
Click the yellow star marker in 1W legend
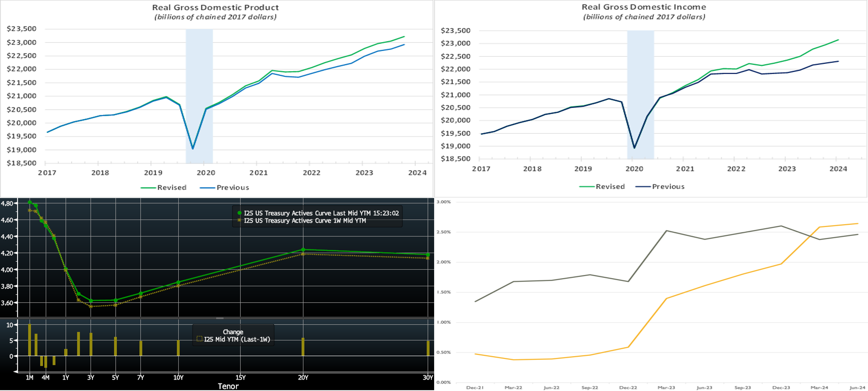click(x=239, y=221)
